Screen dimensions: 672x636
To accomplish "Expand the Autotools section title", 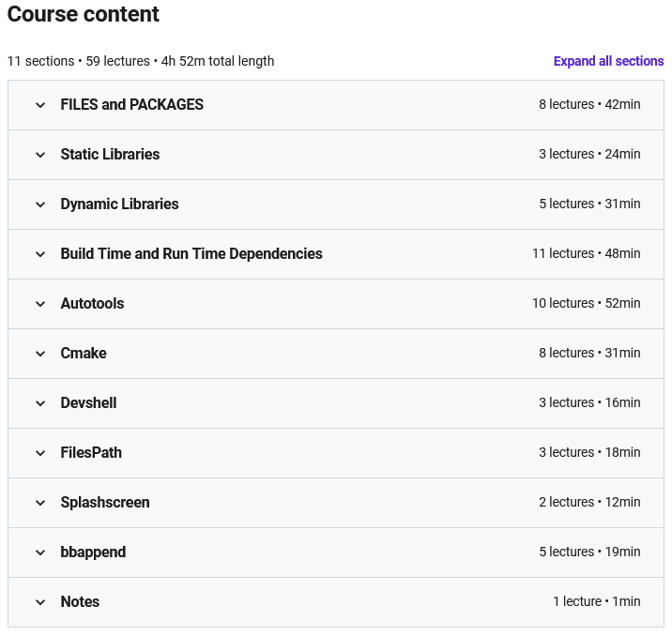I will 92,304.
